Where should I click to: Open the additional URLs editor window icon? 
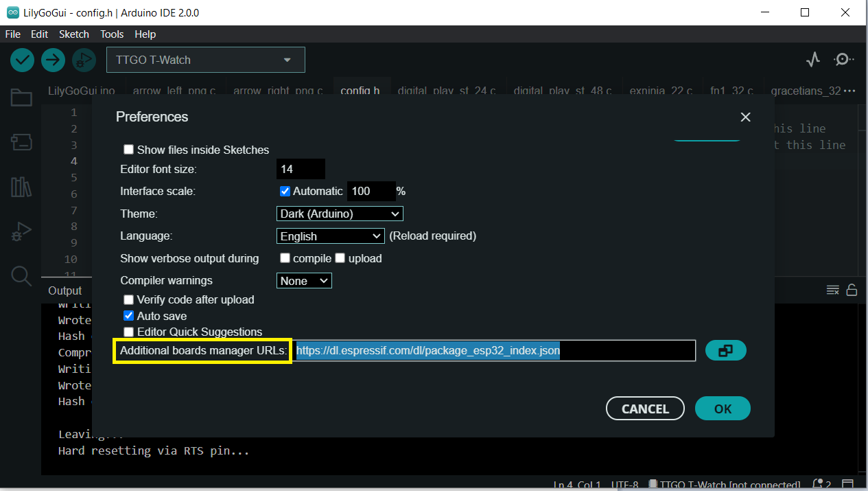[725, 350]
